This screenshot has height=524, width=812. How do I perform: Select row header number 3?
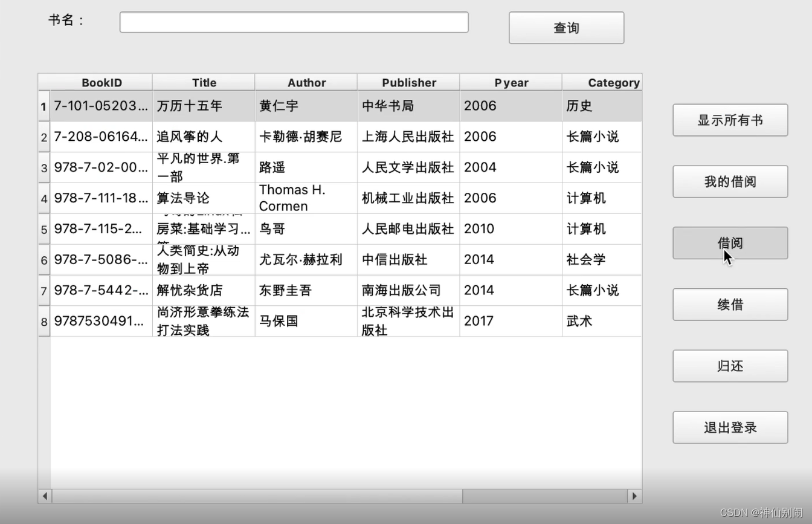pos(44,168)
